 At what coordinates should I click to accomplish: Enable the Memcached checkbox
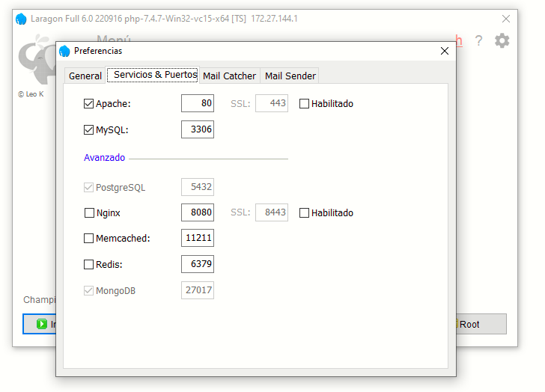click(89, 239)
